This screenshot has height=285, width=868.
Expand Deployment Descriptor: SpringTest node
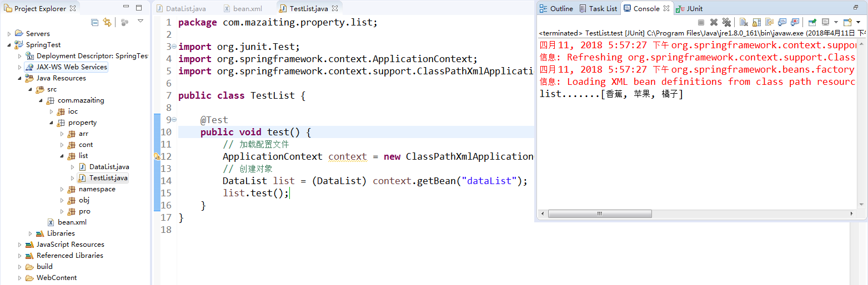[x=19, y=56]
